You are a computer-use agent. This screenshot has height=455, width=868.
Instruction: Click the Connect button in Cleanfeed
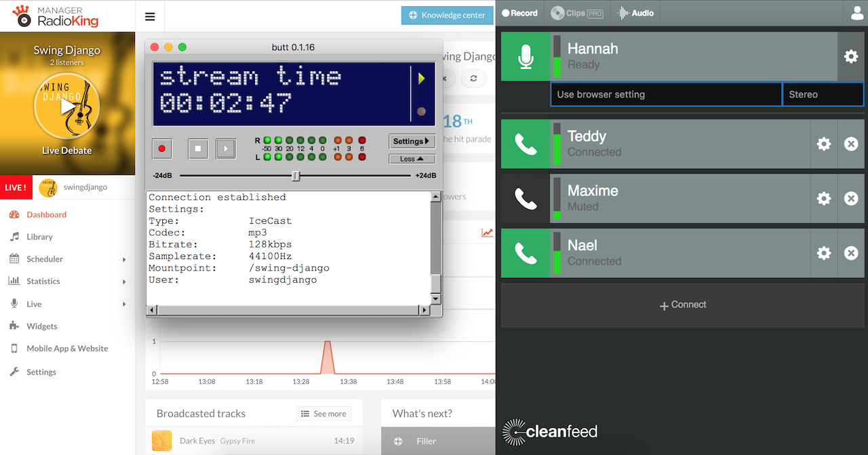[x=682, y=305]
